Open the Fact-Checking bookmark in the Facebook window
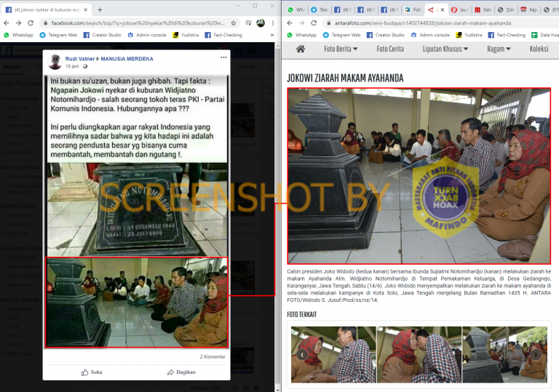 coord(223,35)
